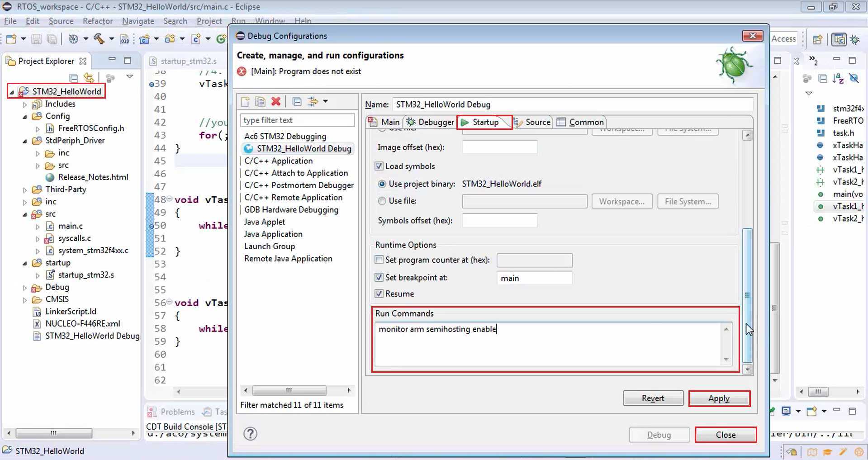Close the Debug Configurations dialog via Close button
Image resolution: width=868 pixels, height=460 pixels.
click(726, 435)
